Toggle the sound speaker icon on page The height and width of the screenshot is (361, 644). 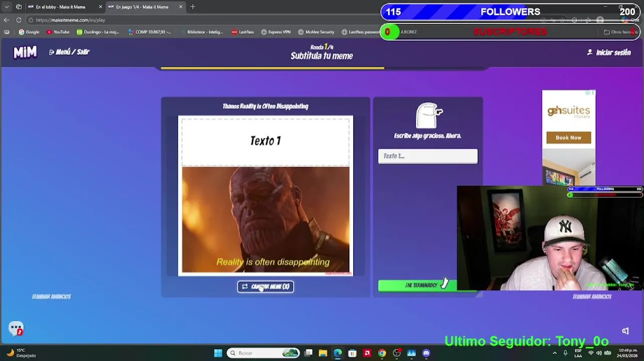point(625,330)
